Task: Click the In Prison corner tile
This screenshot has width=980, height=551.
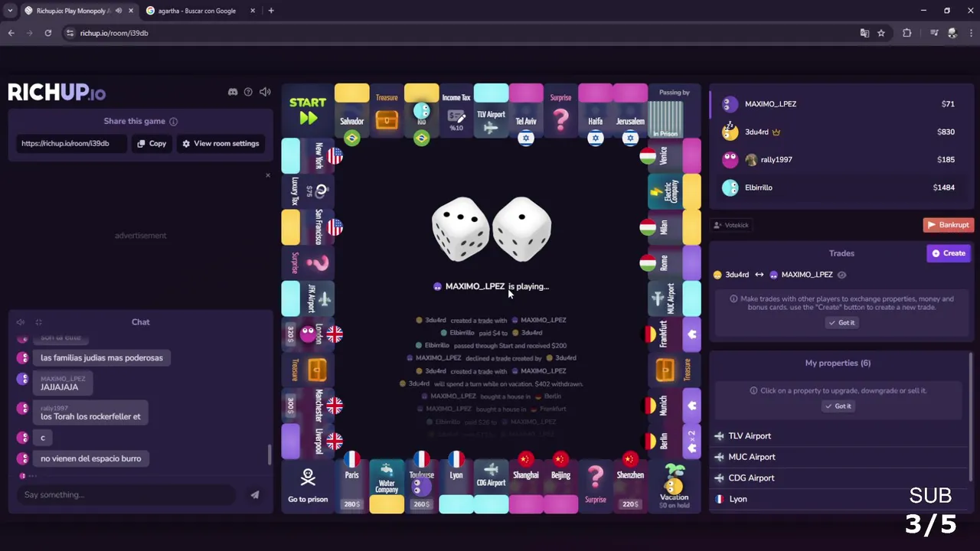Action: coord(675,112)
